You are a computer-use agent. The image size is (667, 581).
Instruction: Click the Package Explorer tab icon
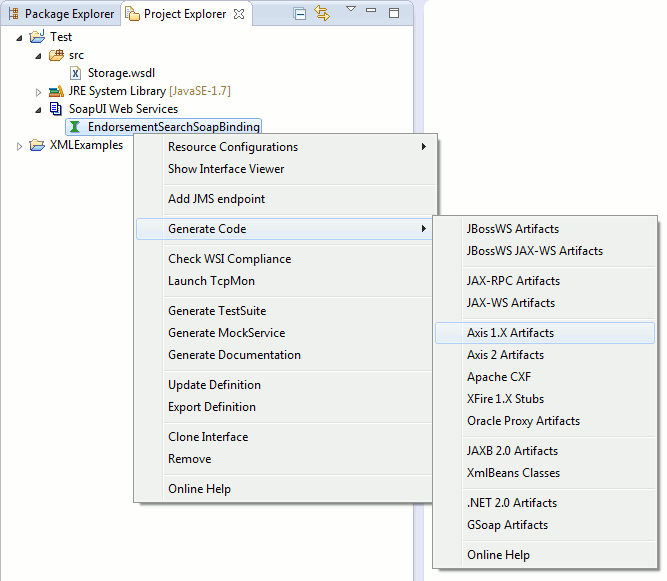(14, 14)
